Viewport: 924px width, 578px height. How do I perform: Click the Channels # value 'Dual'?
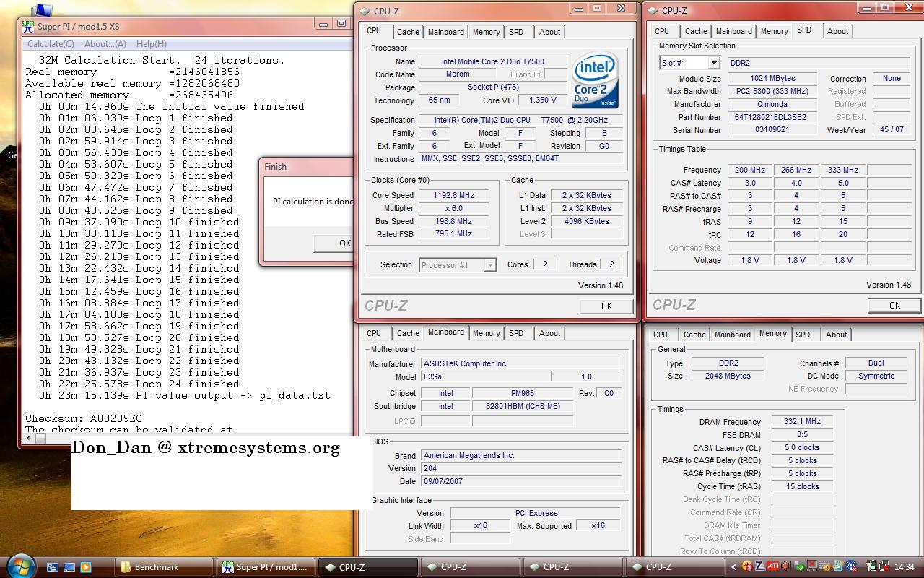[876, 363]
